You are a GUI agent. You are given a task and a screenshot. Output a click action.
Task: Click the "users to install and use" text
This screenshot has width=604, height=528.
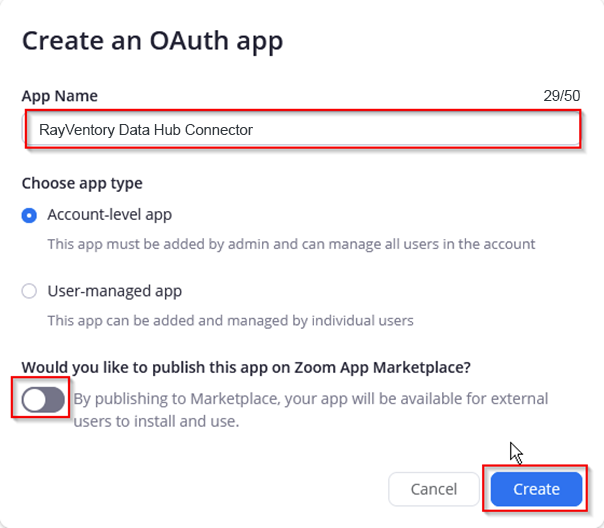point(154,421)
